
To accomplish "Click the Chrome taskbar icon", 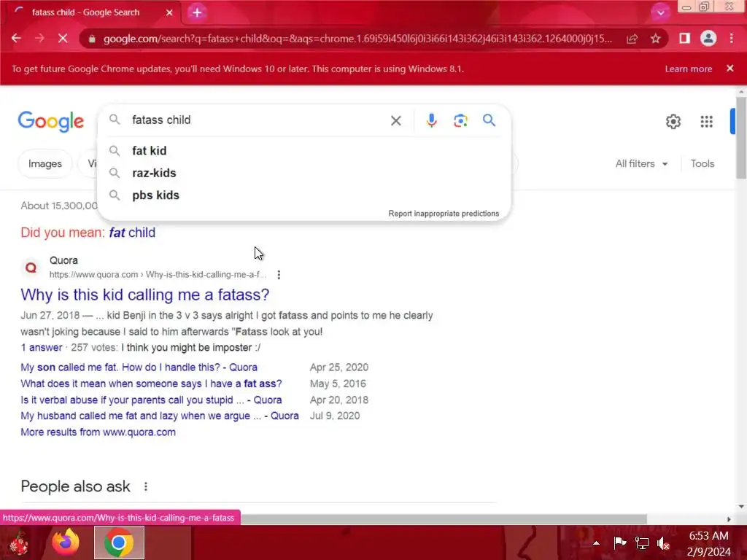I will pos(119,542).
